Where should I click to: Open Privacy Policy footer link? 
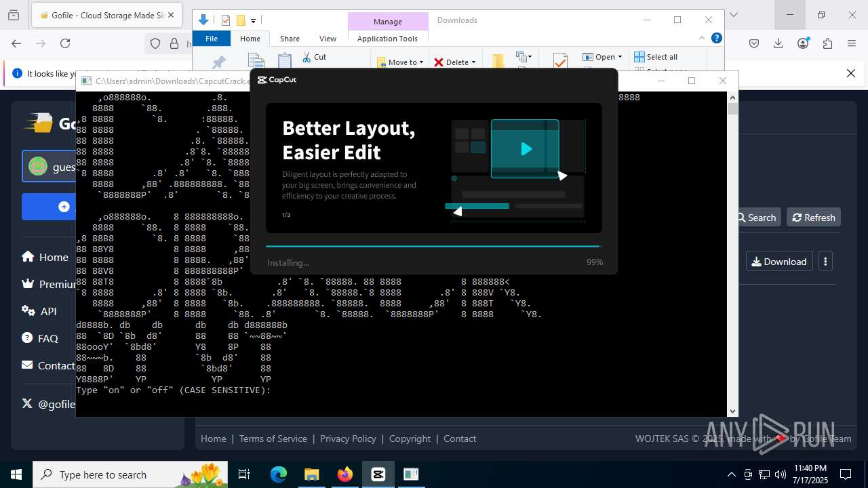(x=348, y=439)
